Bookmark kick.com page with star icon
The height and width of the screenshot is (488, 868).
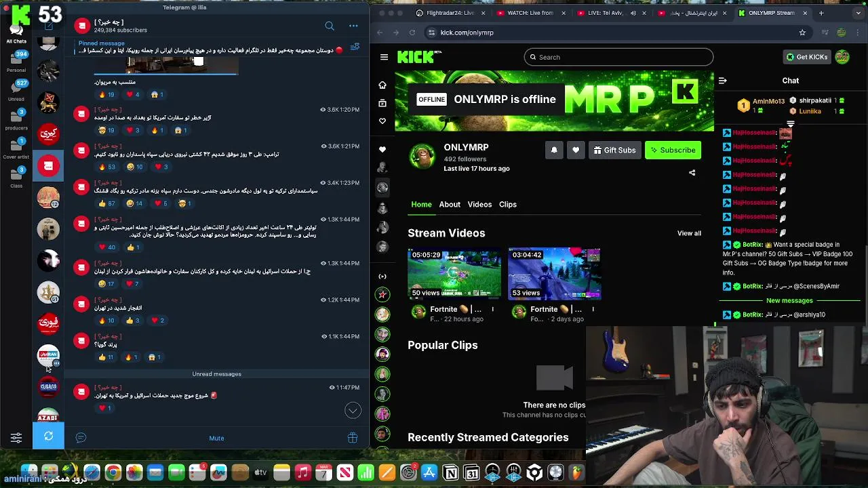[x=802, y=33]
